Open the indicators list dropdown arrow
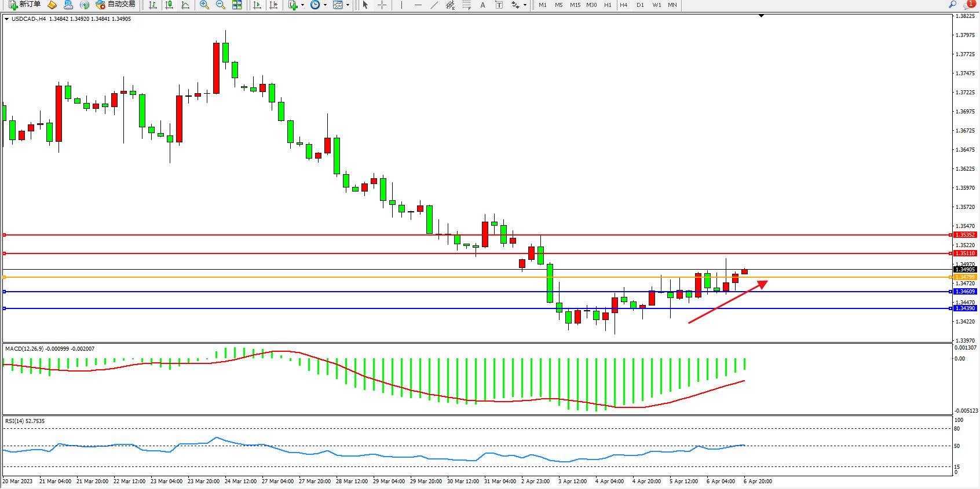Image resolution: width=980 pixels, height=489 pixels. pyautogui.click(x=302, y=5)
